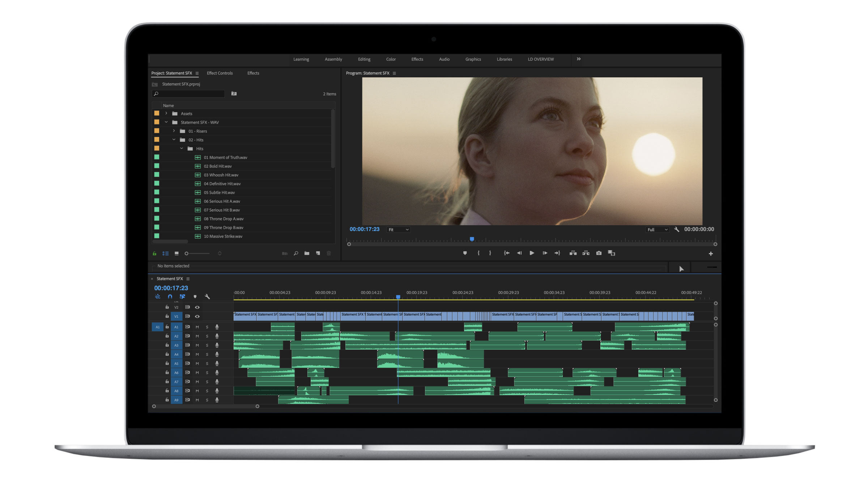Click the Play button in Program monitor

[532, 253]
